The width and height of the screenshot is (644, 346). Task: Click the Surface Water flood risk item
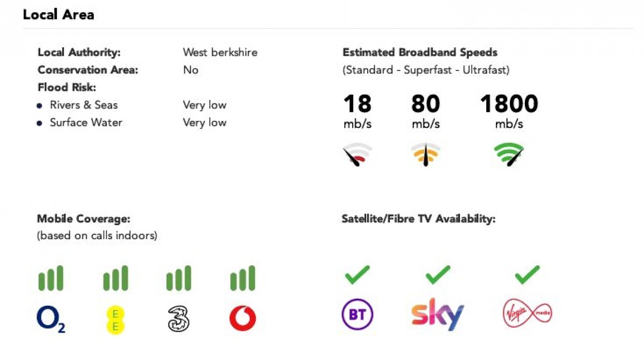pyautogui.click(x=86, y=122)
